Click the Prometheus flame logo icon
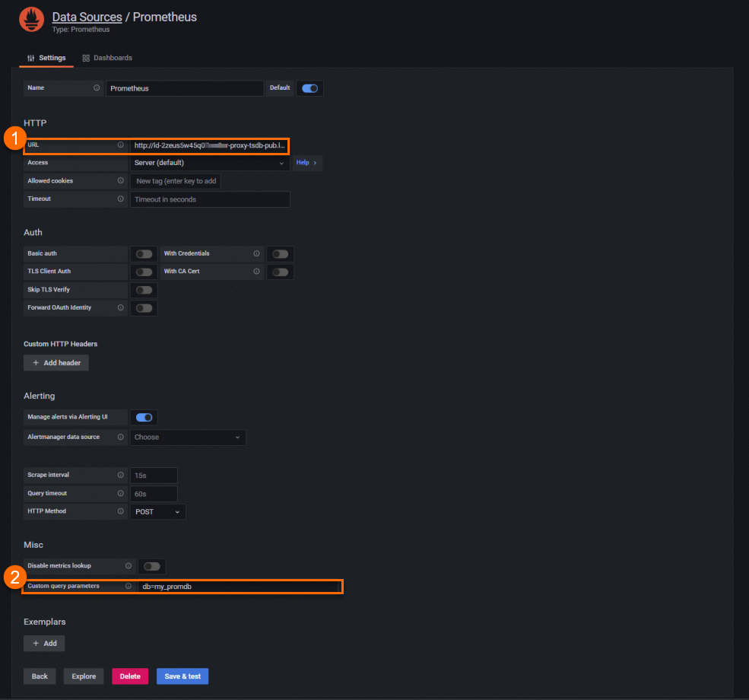 31,20
